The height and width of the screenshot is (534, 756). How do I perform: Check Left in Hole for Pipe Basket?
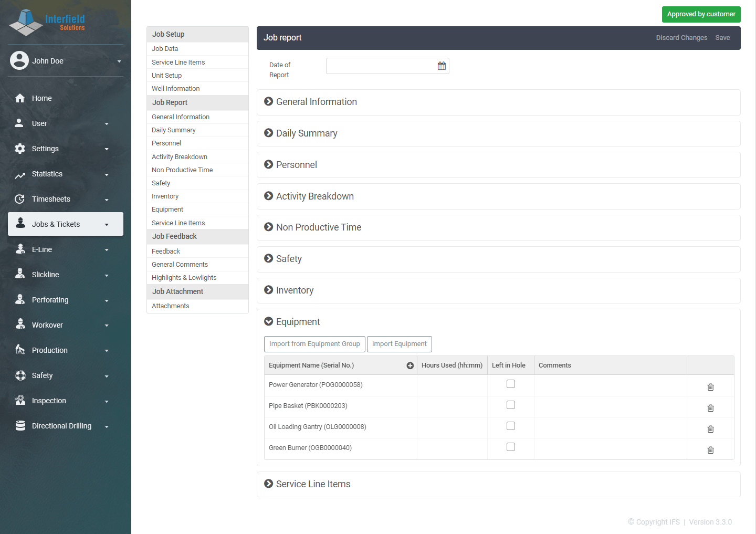pyautogui.click(x=511, y=405)
